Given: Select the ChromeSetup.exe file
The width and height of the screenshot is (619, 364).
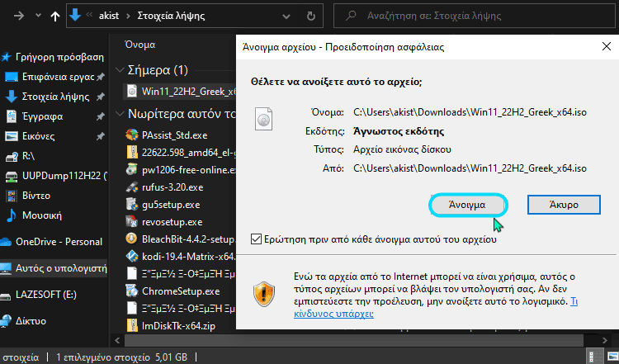Looking at the screenshot, I should pyautogui.click(x=181, y=291).
